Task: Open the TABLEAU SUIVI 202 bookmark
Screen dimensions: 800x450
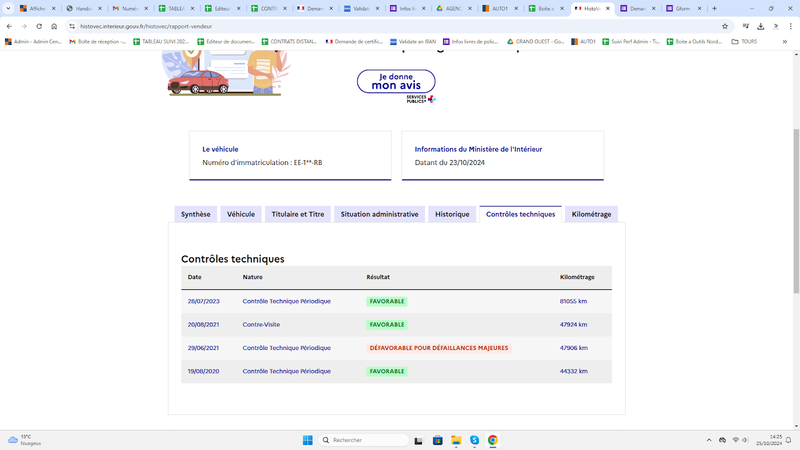Action: pos(161,41)
